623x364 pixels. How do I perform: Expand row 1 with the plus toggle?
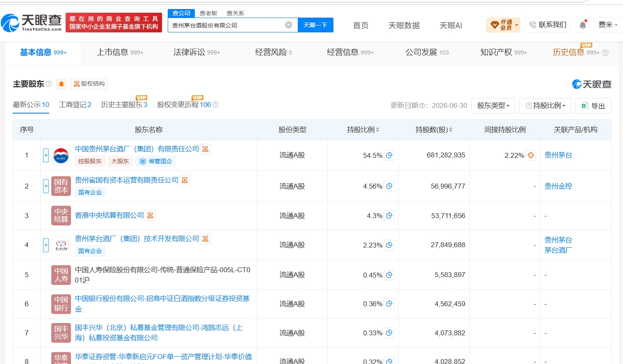46,155
